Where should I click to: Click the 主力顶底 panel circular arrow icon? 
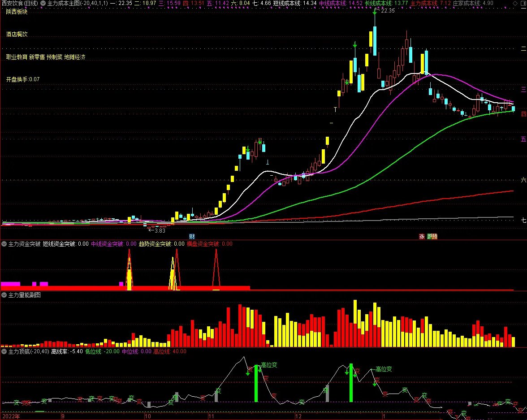[4, 351]
